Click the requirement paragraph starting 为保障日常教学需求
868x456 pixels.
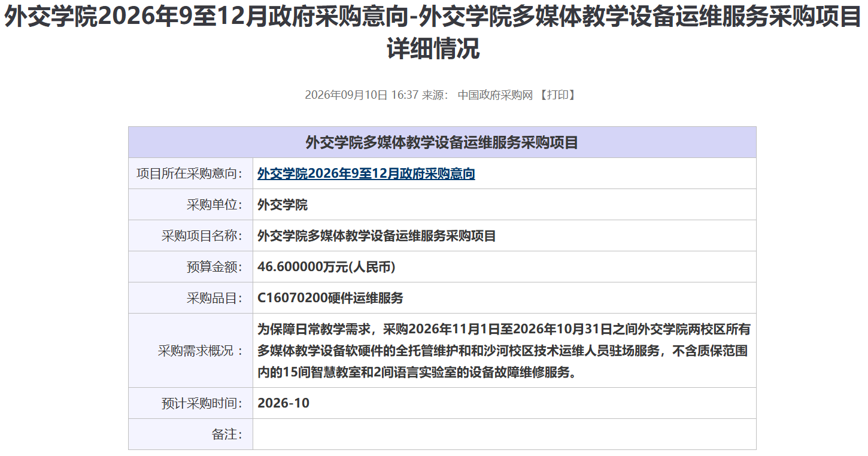(x=504, y=351)
